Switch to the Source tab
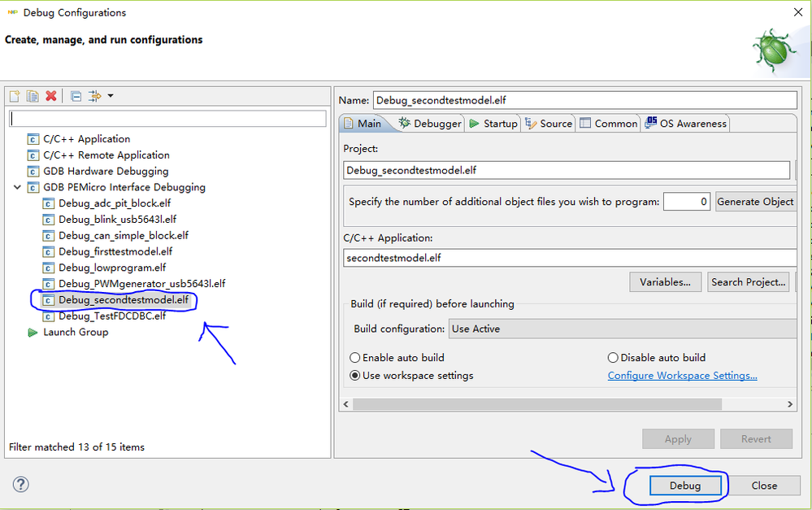Viewport: 812px width, 510px height. [549, 124]
